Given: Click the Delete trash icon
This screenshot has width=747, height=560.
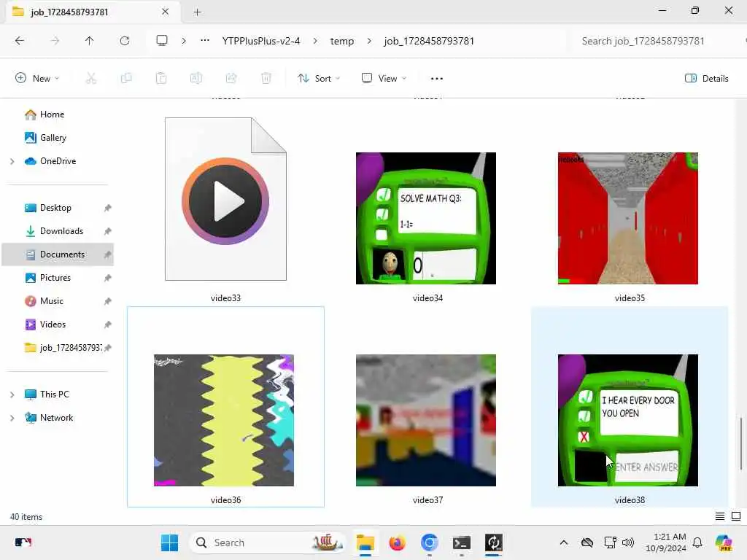Looking at the screenshot, I should coord(266,79).
